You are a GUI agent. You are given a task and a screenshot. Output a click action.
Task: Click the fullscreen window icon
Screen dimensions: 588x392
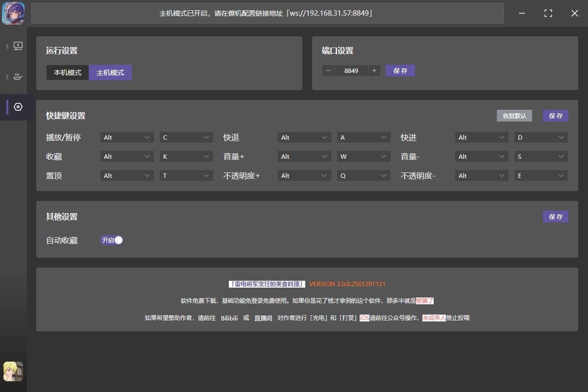(548, 13)
